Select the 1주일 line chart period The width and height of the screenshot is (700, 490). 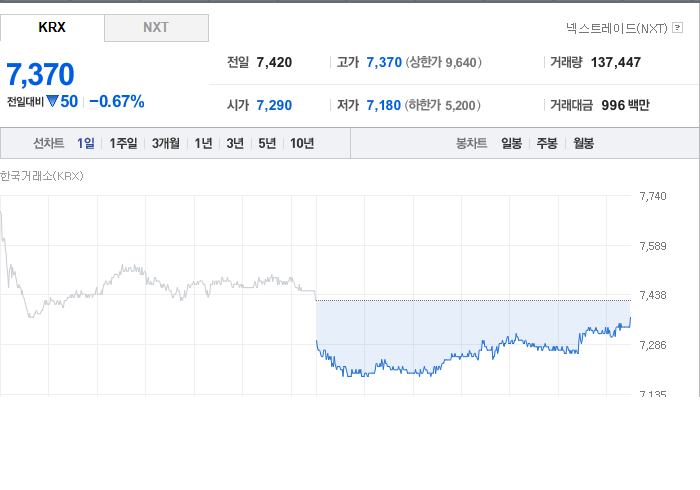(123, 143)
